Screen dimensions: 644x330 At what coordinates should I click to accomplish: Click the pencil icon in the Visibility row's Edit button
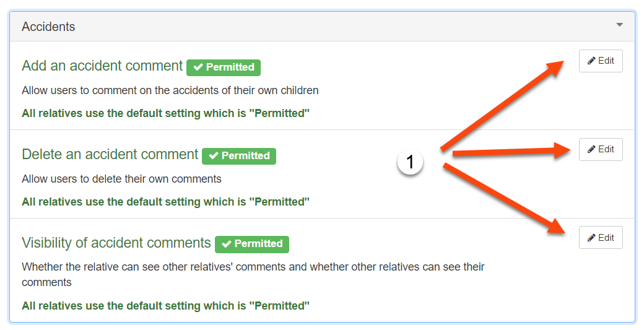pos(591,238)
